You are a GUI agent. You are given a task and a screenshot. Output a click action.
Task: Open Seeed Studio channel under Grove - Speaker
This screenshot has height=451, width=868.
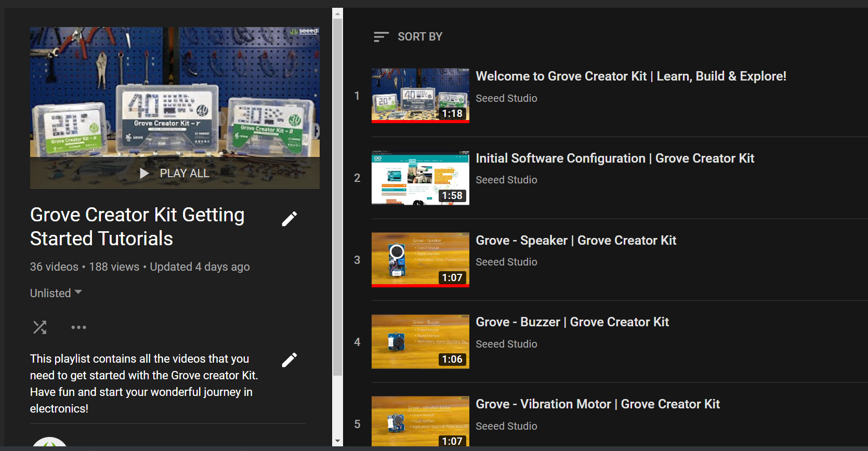[x=506, y=262]
